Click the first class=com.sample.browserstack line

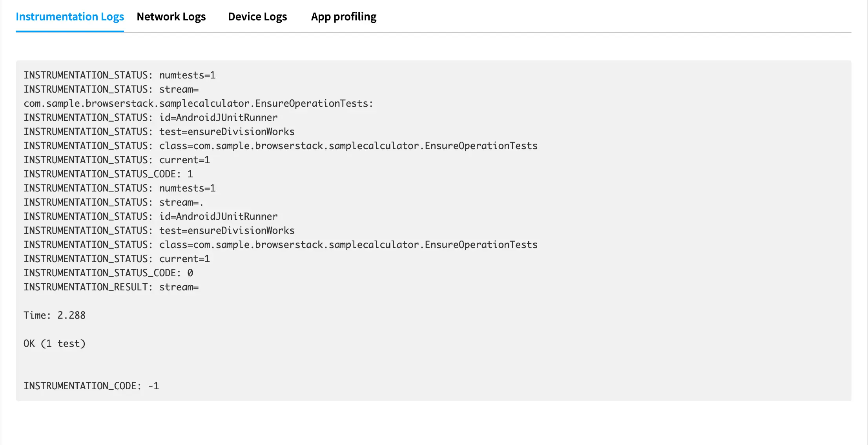[280, 146]
